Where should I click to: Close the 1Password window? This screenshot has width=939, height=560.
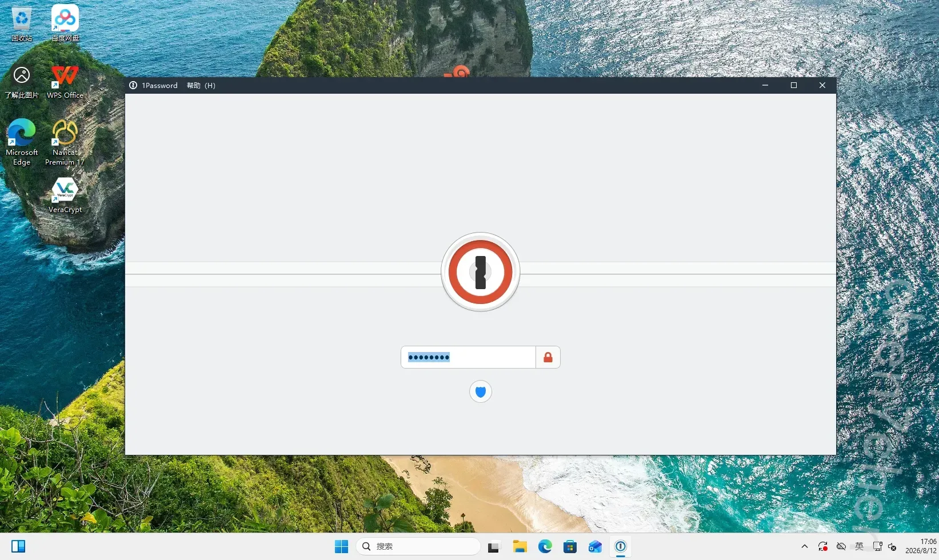(x=822, y=85)
